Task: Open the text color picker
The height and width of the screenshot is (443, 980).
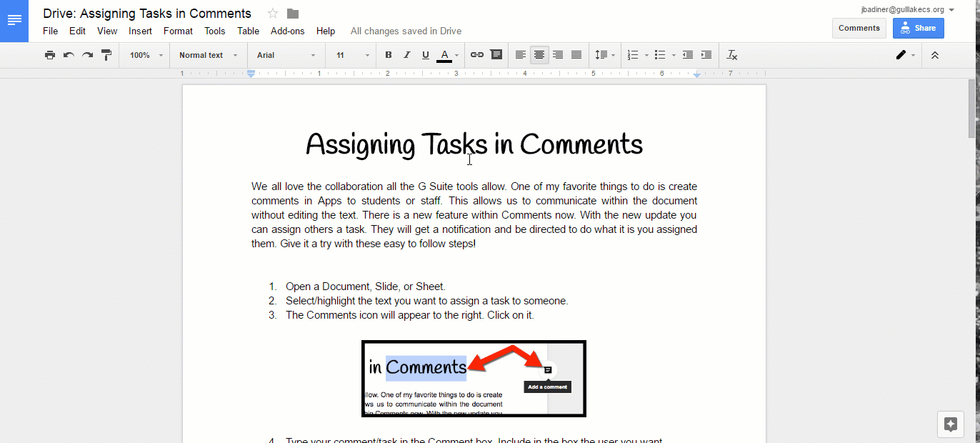Action: click(x=447, y=55)
